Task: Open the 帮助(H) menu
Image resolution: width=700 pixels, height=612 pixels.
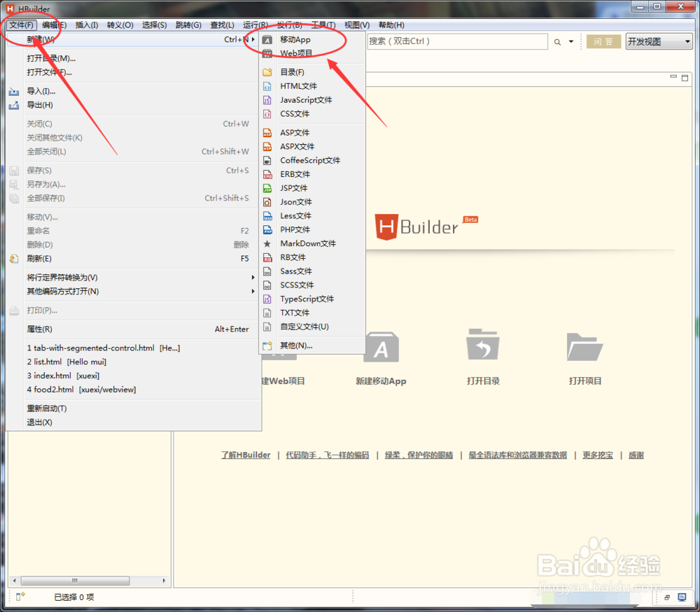Action: coord(391,25)
